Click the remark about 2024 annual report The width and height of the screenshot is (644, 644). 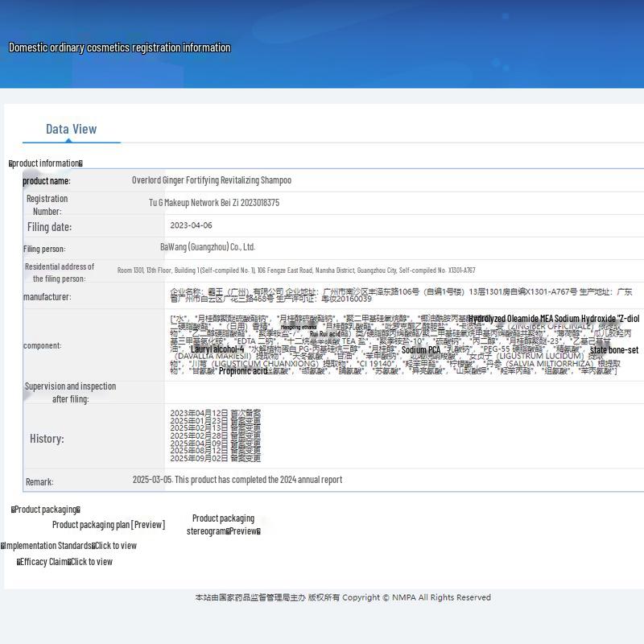[x=237, y=480]
